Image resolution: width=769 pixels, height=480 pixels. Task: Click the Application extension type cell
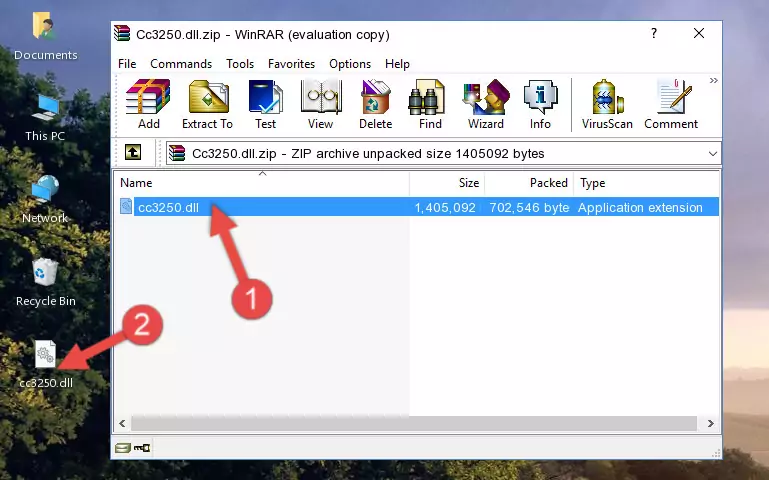640,207
